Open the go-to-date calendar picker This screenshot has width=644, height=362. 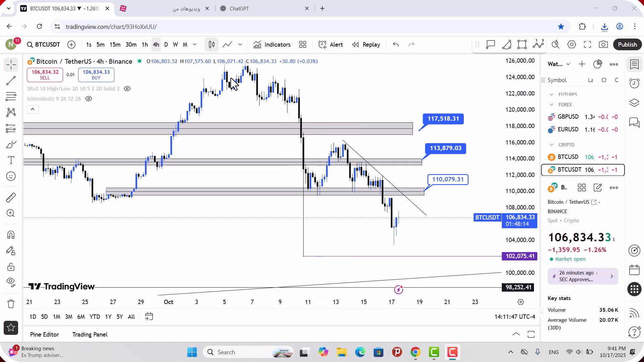click(x=149, y=317)
